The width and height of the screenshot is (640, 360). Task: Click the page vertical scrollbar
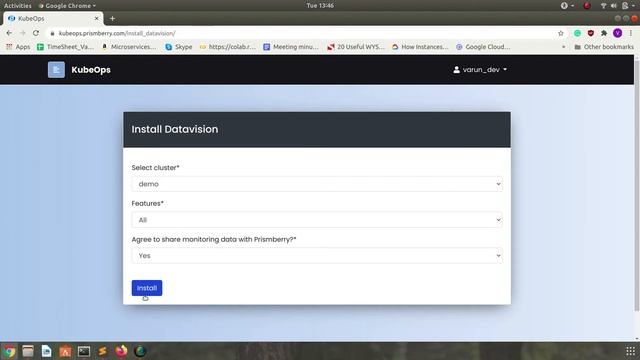637,186
